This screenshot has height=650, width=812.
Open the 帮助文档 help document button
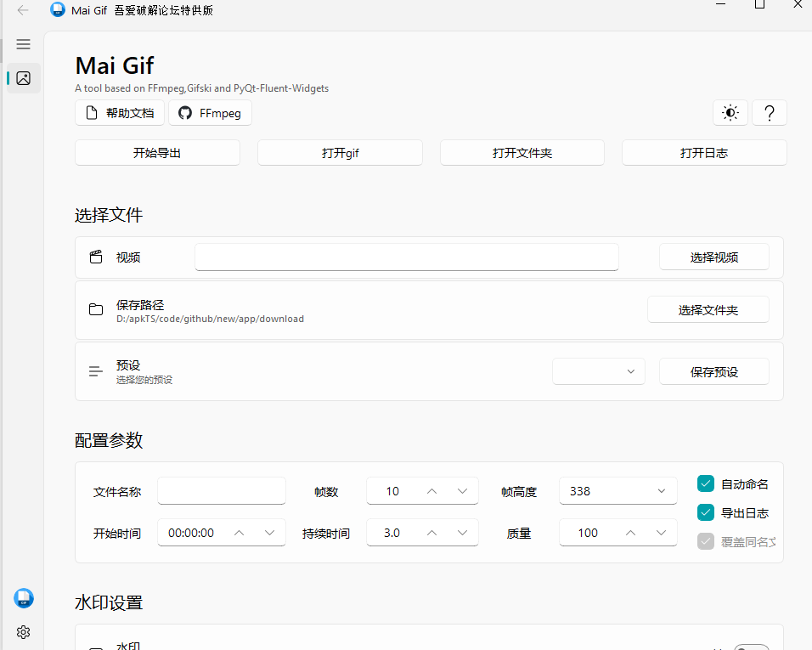(120, 113)
